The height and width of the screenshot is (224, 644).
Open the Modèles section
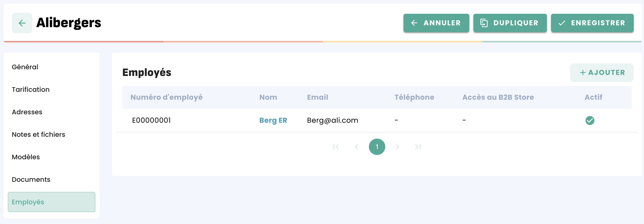(x=26, y=157)
